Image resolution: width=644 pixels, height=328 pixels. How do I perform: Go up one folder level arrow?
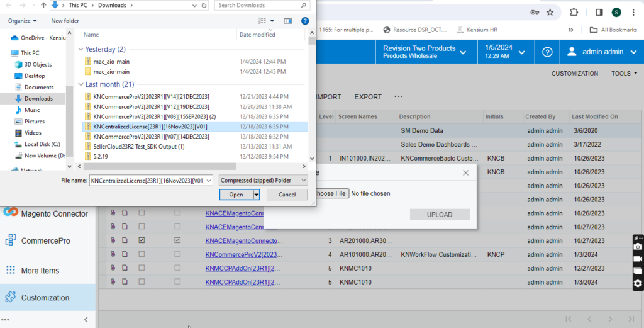tap(43, 5)
